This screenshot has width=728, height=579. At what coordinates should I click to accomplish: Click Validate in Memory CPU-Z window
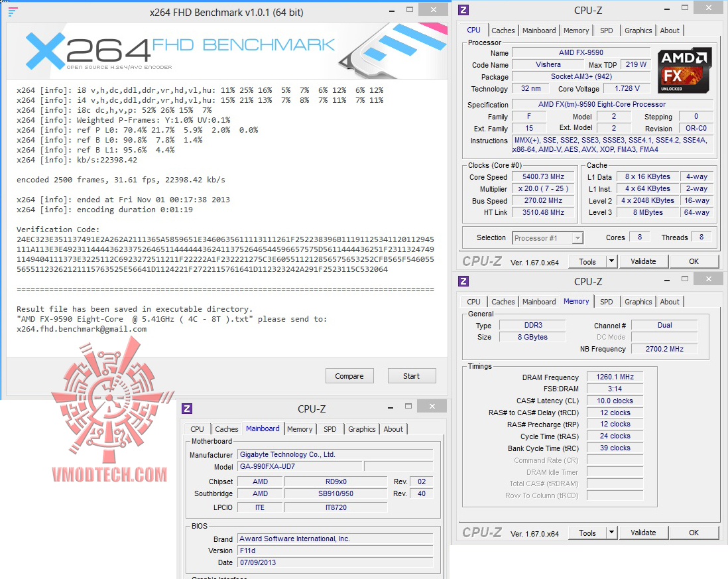[x=643, y=533]
